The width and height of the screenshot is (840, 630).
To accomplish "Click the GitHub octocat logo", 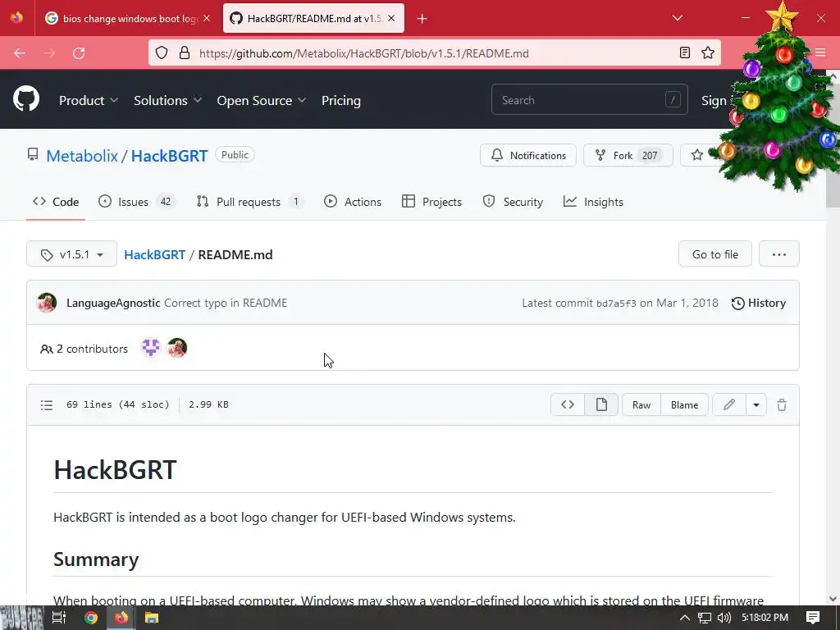I will 26,98.
